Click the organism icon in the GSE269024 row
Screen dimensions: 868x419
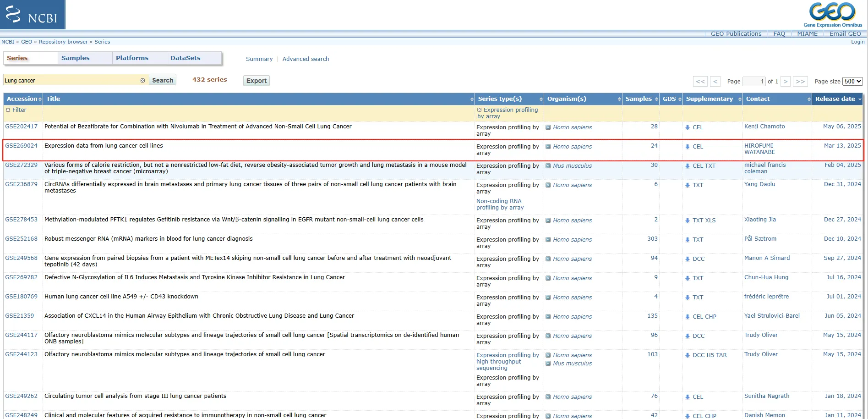[x=548, y=147]
